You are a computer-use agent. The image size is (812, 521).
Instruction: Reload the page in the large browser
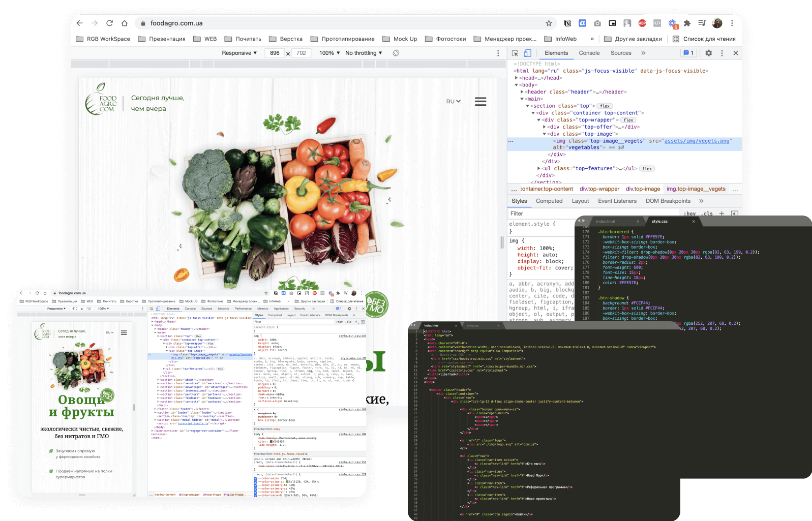(x=109, y=23)
